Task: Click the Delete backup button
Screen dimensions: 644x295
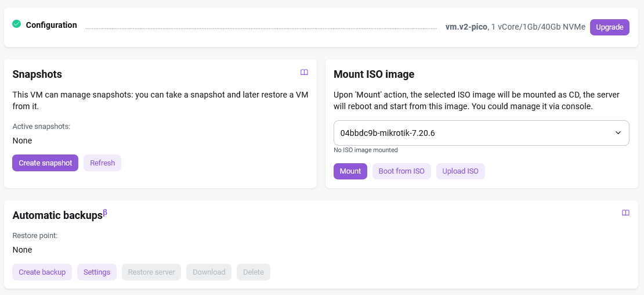Action: coord(254,272)
